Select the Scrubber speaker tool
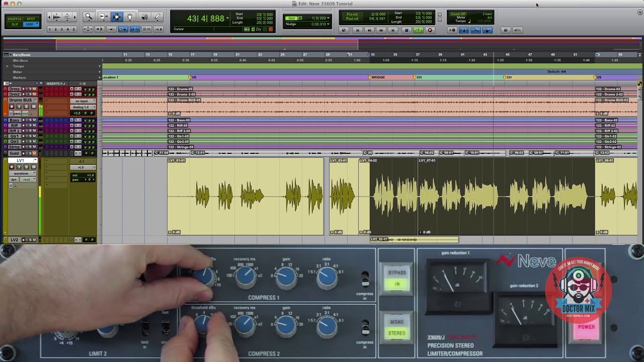This screenshot has height=362, width=644. click(144, 17)
